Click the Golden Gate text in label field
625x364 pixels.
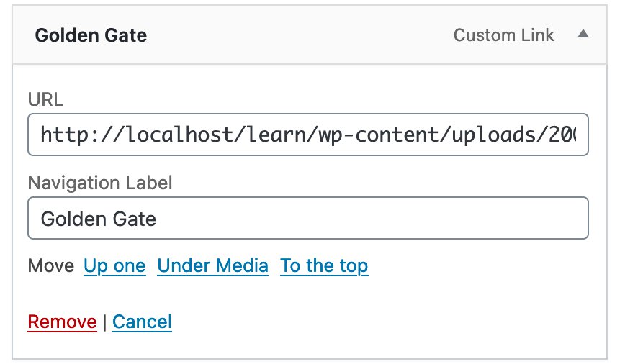(x=99, y=218)
